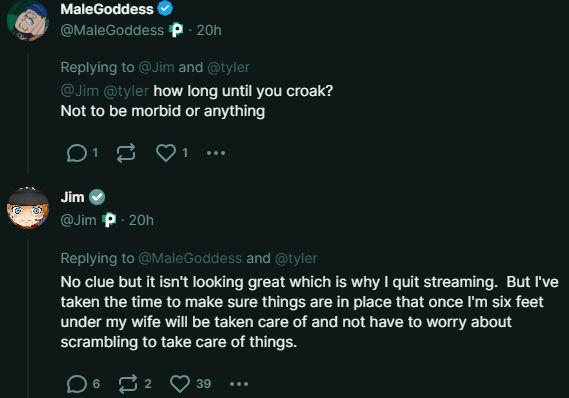Click Jim's gray verified checkmark badge
The image size is (569, 398).
click(x=97, y=197)
